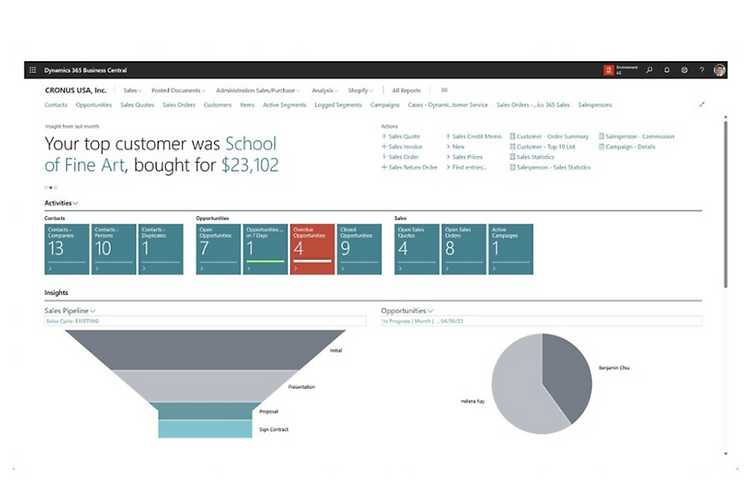Screen dimensions: 749x504
Task: Open Contacts - Persons tile
Action: tap(114, 249)
